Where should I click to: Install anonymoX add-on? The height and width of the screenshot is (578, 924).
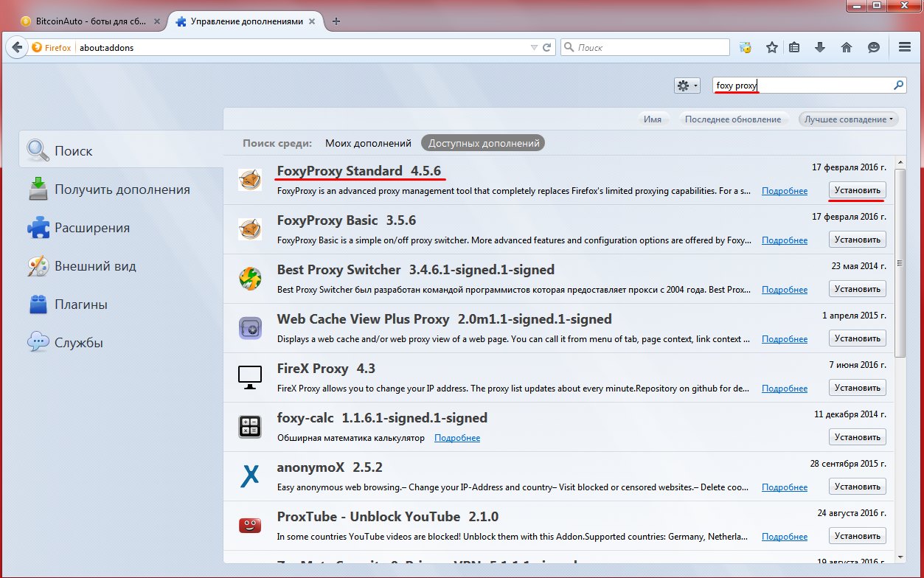(x=858, y=487)
